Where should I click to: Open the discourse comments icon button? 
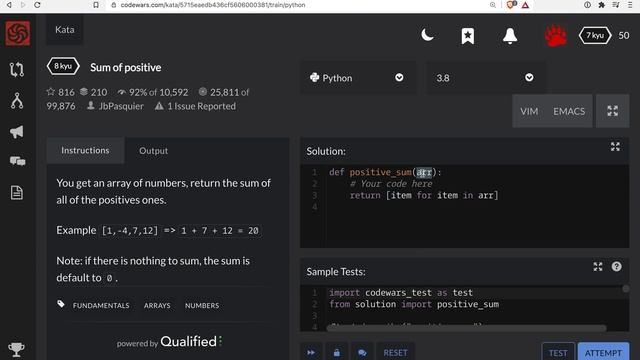click(362, 352)
